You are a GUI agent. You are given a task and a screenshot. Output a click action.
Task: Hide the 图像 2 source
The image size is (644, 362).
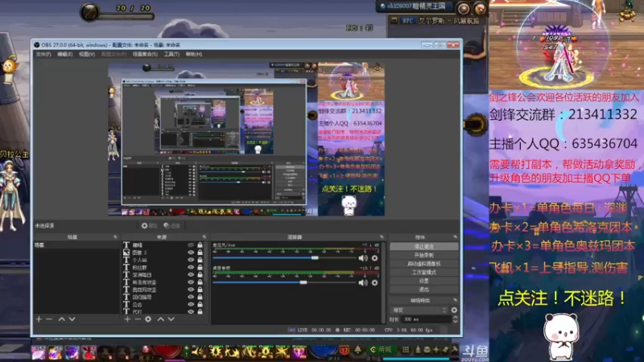[191, 253]
